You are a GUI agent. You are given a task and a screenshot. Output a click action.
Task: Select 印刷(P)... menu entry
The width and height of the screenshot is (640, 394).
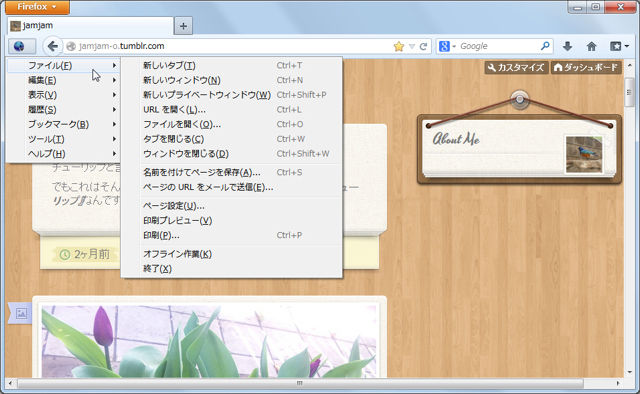pyautogui.click(x=231, y=235)
